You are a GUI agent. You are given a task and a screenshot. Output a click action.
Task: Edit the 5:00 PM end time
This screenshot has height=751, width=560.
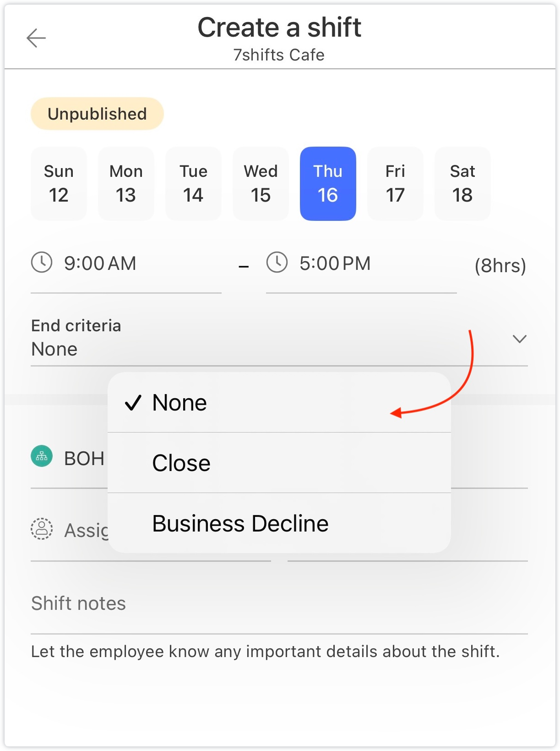(361, 265)
